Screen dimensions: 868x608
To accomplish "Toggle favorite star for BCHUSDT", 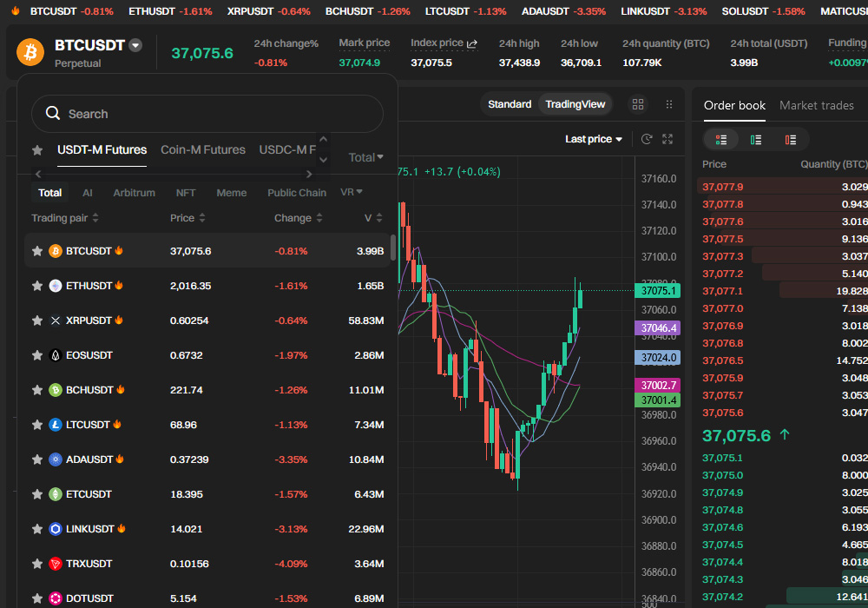I will tap(37, 390).
